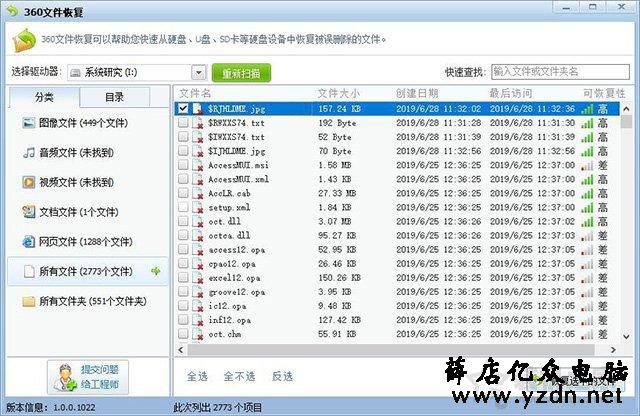
Task: Click the file icon of AccessMUI.msi
Action: tap(198, 165)
